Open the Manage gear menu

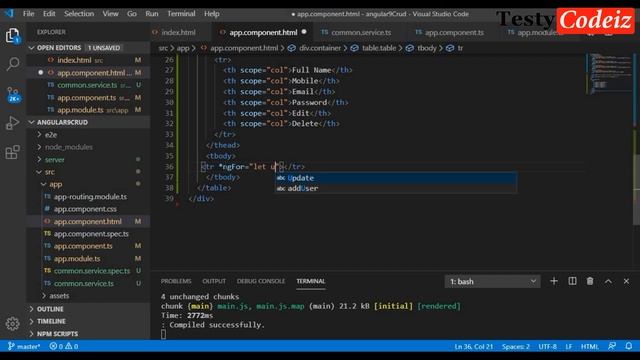13,324
